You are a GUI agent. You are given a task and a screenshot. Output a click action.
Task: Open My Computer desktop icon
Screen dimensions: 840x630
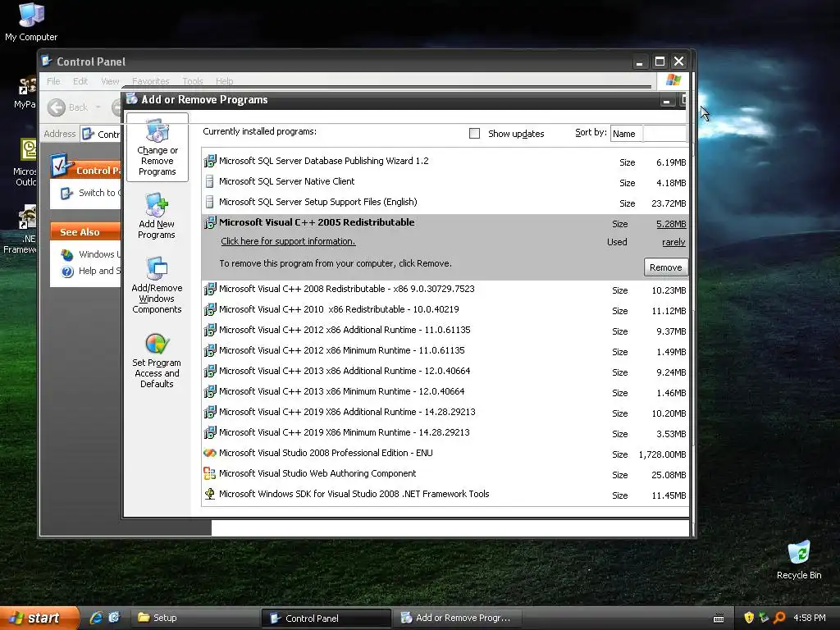[31, 22]
